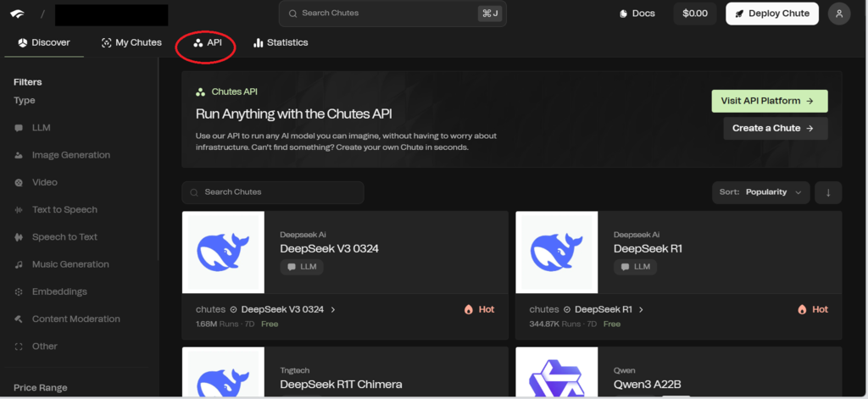Screen dimensions: 868x399
Task: Filter by Speech to Text type
Action: click(56, 237)
